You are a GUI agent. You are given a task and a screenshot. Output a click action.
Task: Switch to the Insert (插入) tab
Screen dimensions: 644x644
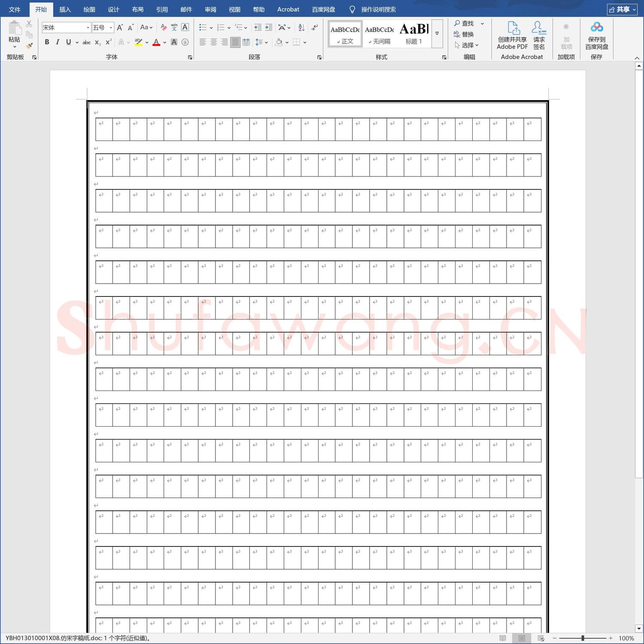[x=65, y=9]
